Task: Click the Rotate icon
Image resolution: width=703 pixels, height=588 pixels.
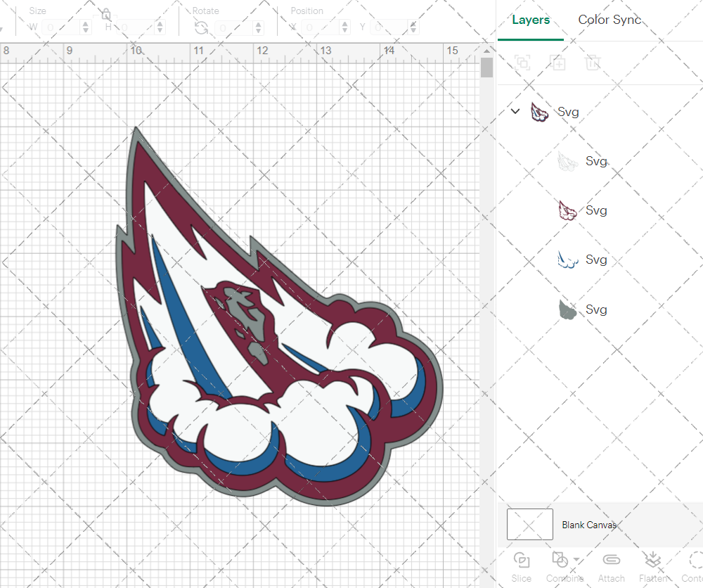Action: [201, 28]
